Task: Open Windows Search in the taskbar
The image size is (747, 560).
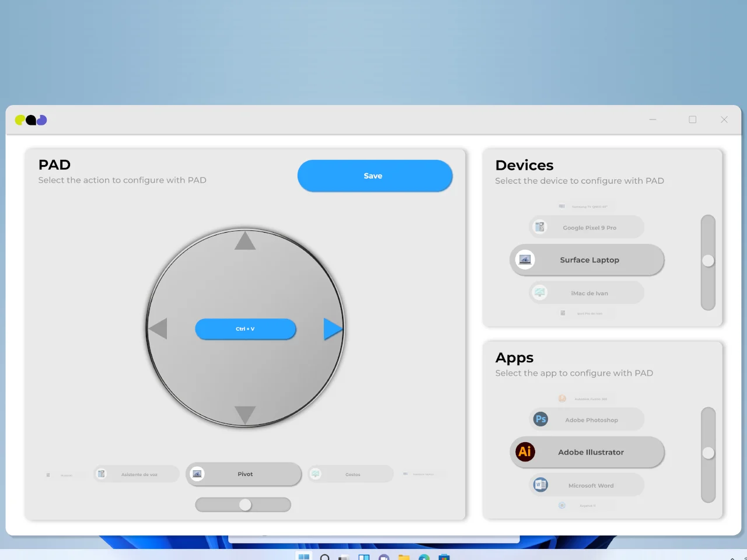Action: point(325,558)
